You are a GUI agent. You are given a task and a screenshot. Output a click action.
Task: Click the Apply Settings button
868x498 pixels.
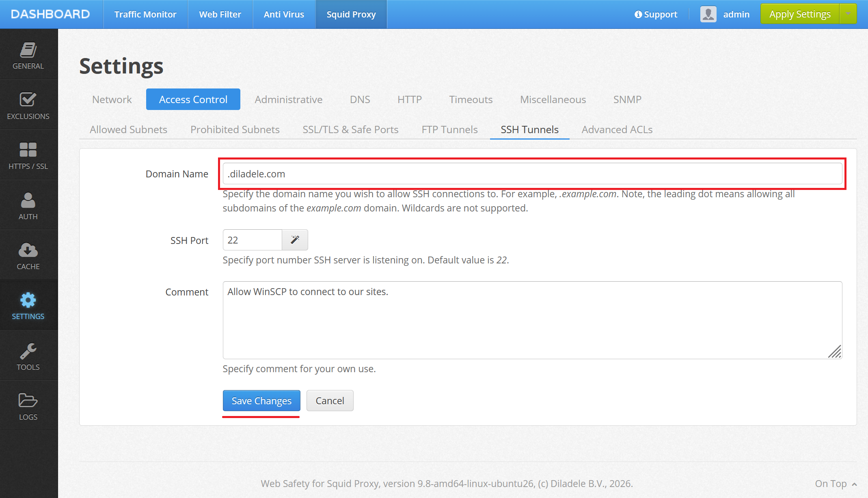(x=800, y=14)
